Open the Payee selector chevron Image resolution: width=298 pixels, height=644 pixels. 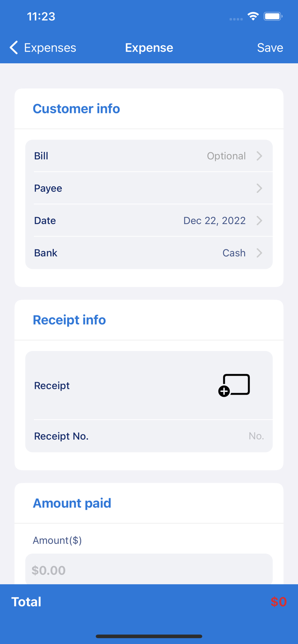[259, 188]
